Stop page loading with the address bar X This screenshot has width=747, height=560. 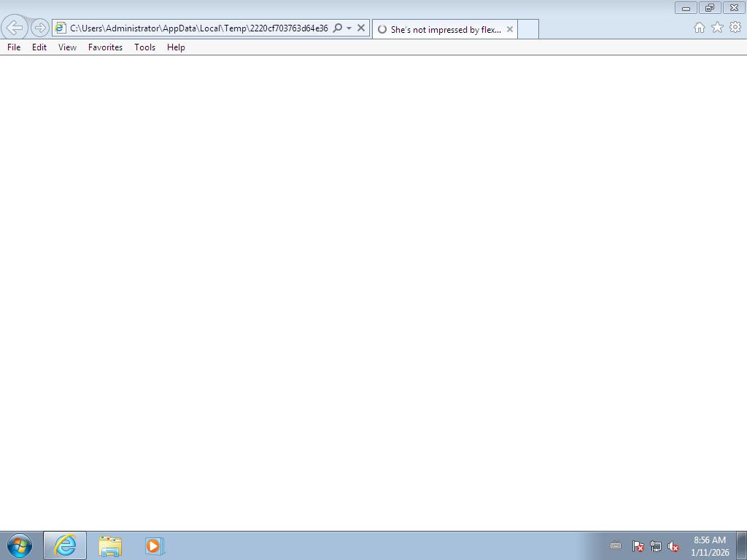coord(360,28)
